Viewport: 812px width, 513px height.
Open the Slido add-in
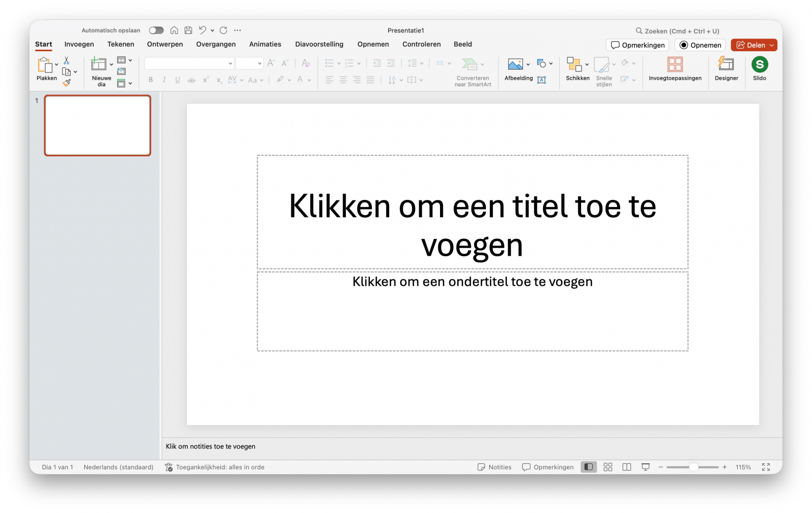click(759, 69)
